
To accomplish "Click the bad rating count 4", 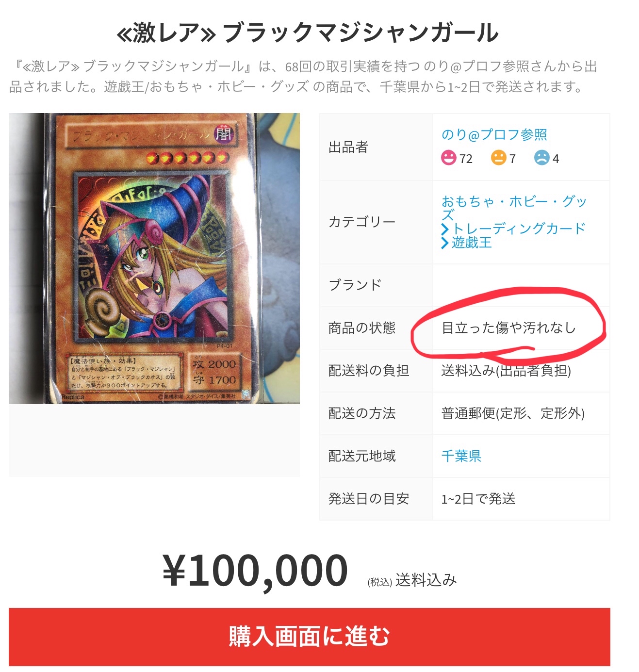I will [x=556, y=159].
